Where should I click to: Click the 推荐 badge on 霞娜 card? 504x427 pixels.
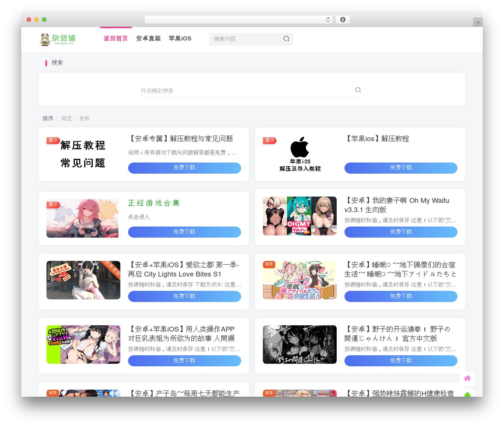[269, 393]
